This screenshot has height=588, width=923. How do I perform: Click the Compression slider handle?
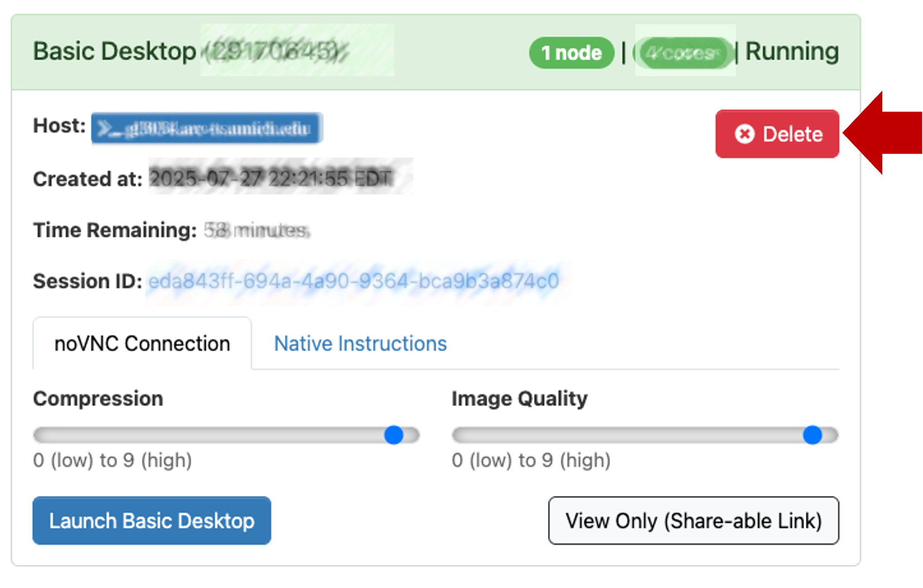tap(393, 435)
